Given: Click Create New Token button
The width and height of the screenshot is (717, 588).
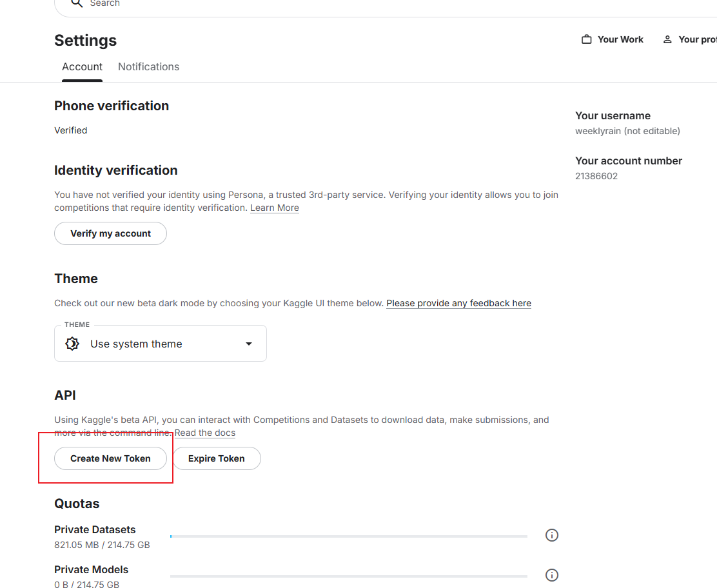Looking at the screenshot, I should point(111,458).
